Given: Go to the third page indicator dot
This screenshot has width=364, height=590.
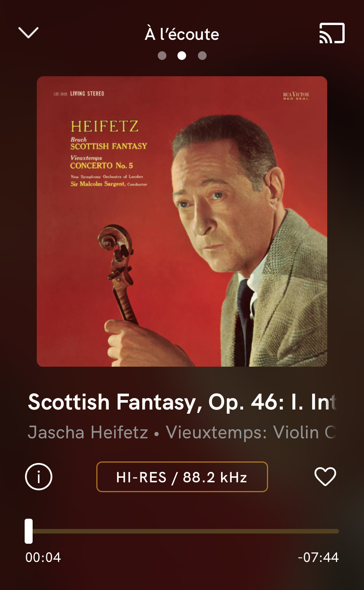Looking at the screenshot, I should coord(202,56).
